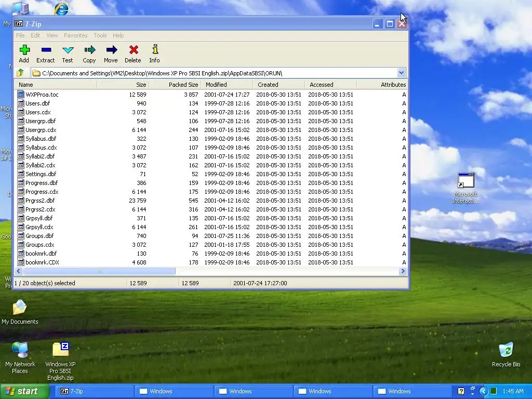Image resolution: width=532 pixels, height=399 pixels.
Task: Open the View menu
Action: tap(52, 35)
